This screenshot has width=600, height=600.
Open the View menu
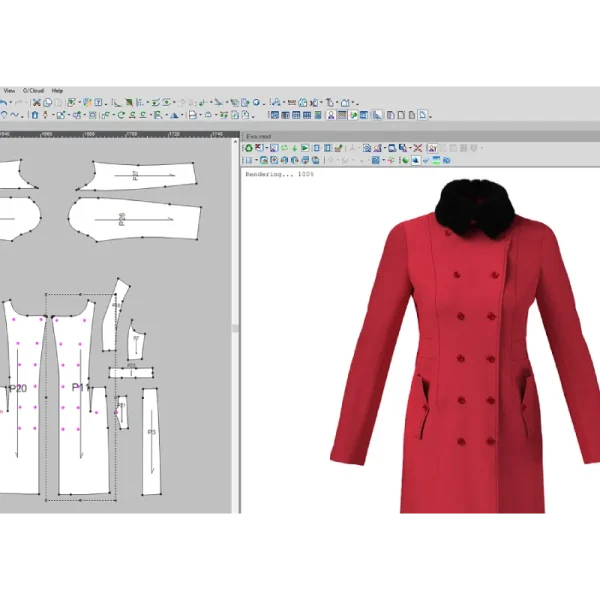(9, 91)
